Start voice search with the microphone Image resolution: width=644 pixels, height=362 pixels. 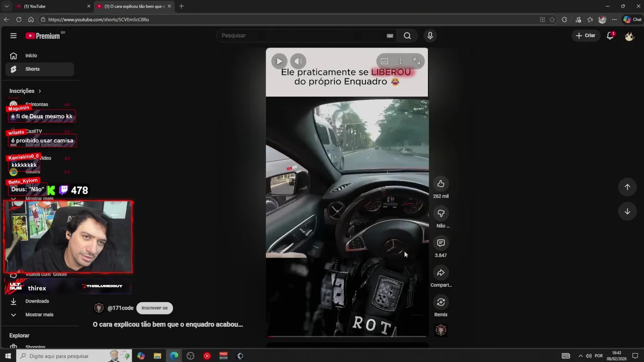click(430, 36)
